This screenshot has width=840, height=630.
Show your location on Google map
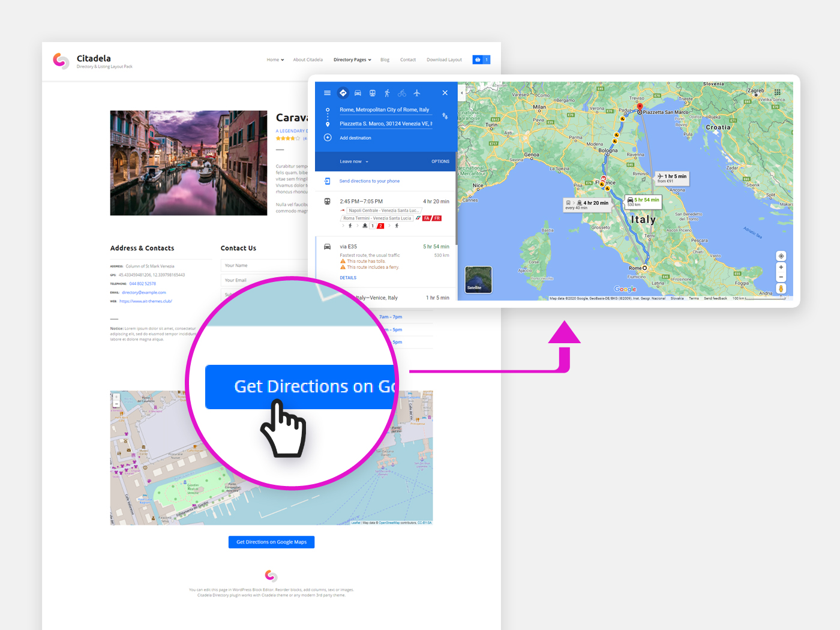pyautogui.click(x=781, y=256)
